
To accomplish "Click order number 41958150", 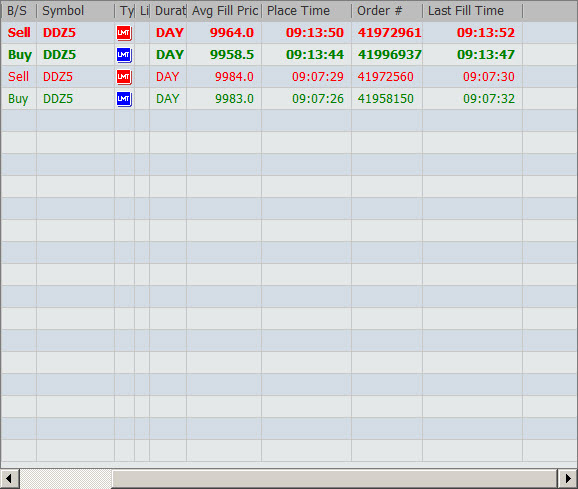I will click(386, 99).
